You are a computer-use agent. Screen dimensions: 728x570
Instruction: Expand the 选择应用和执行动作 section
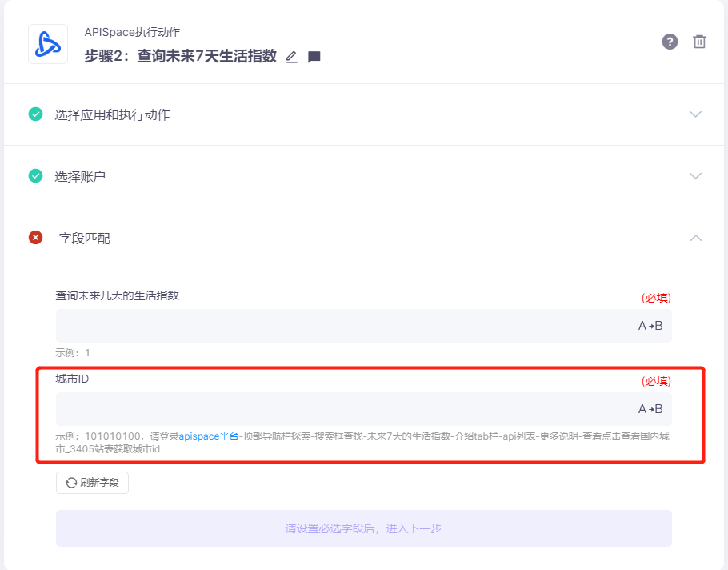click(x=695, y=114)
